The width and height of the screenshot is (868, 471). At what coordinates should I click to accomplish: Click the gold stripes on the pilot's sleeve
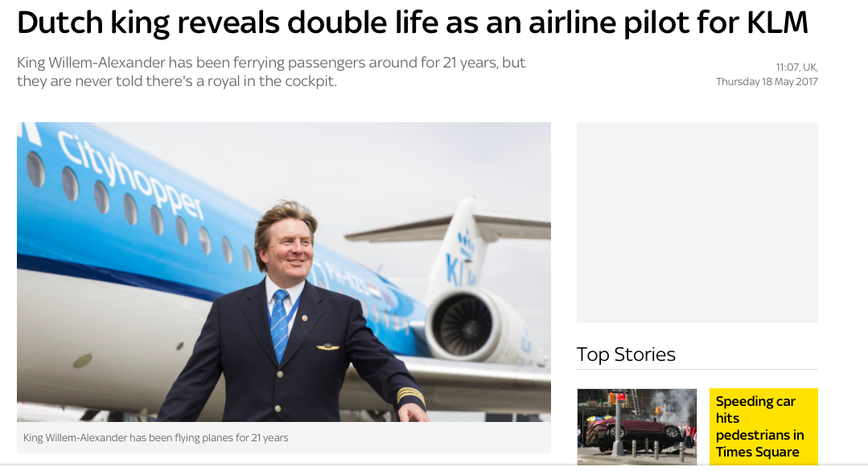pyautogui.click(x=409, y=396)
